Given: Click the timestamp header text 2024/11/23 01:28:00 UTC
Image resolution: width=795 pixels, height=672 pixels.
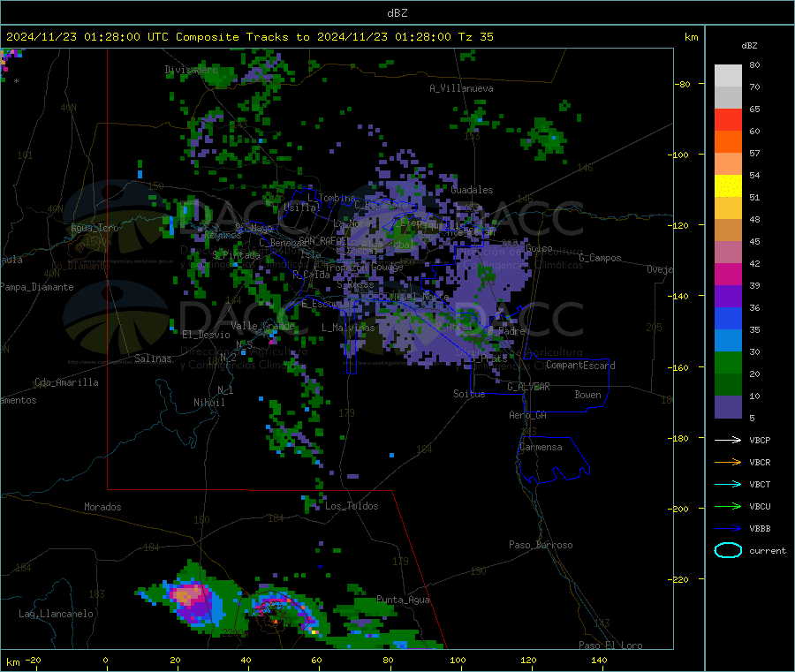Looking at the screenshot, I should point(87,37).
